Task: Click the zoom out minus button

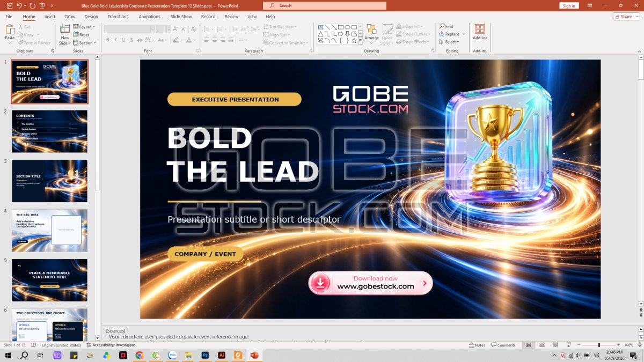Action: (580, 345)
